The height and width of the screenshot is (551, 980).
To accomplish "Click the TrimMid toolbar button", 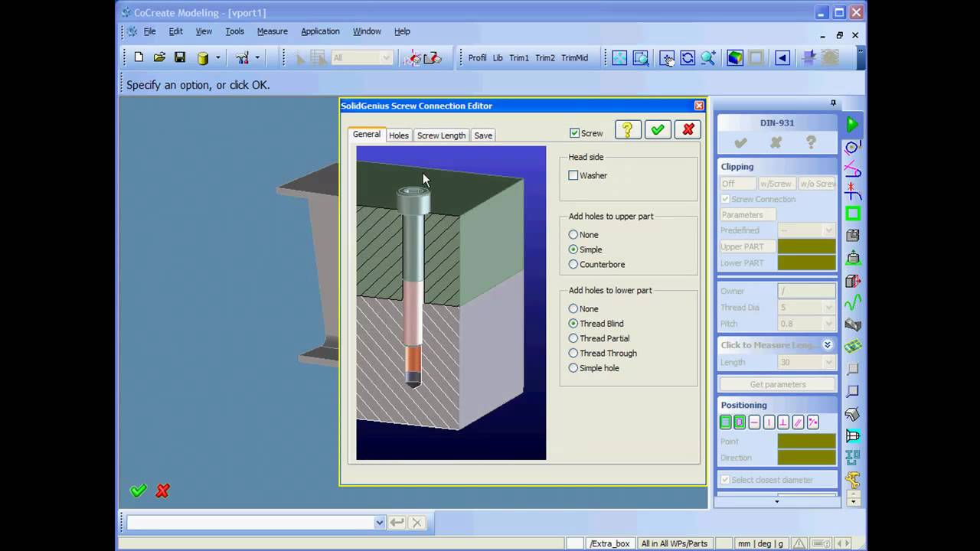I will (x=574, y=58).
